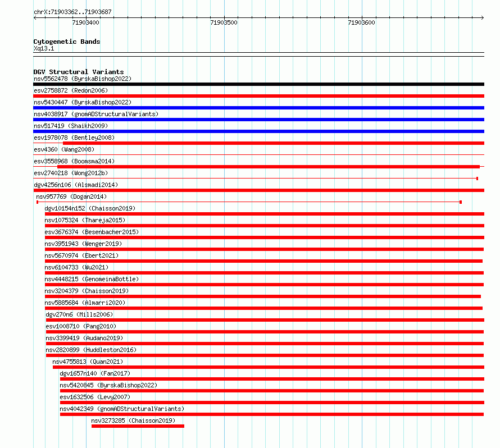Open nsv5670974 (Ebert2021) variant

81,255
